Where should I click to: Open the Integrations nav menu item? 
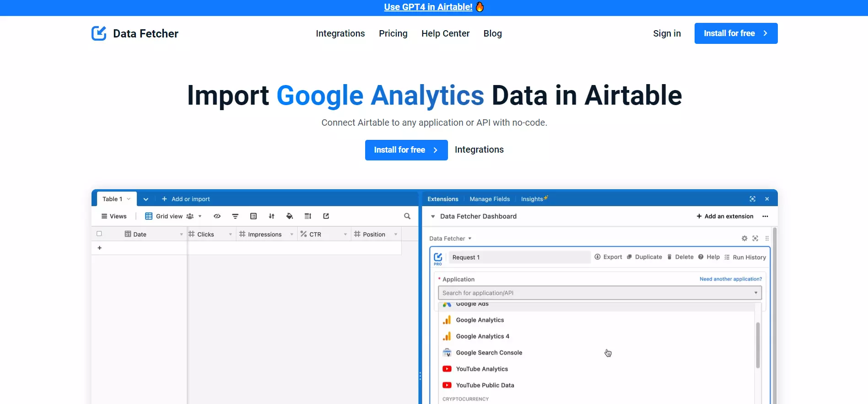click(340, 33)
